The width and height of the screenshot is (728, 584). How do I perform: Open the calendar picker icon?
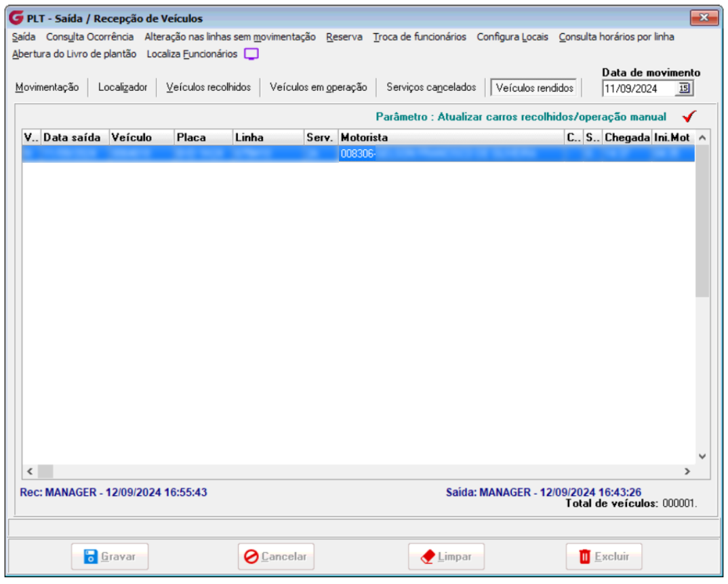685,88
